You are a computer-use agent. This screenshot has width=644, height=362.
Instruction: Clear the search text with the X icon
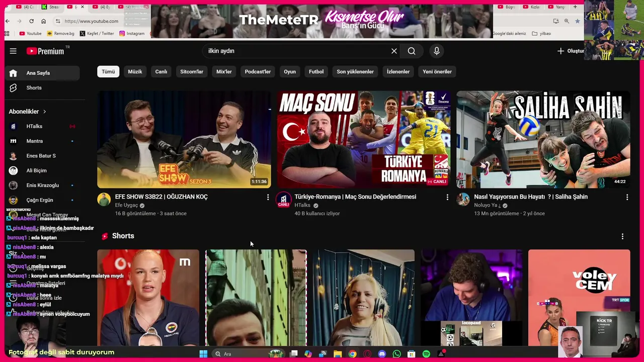click(394, 51)
